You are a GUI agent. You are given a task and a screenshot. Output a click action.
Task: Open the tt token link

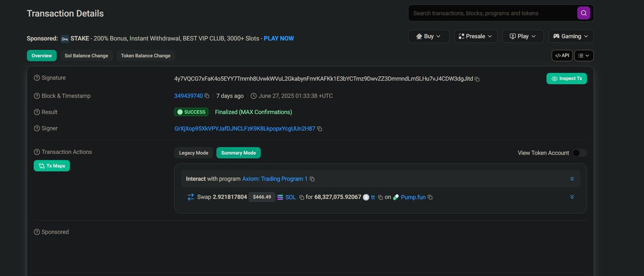pos(373,198)
